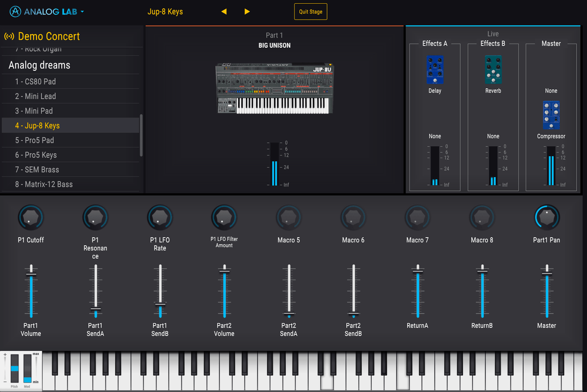This screenshot has height=392, width=587.
Task: Click the Arturia Analog Lab logo icon
Action: click(15, 11)
